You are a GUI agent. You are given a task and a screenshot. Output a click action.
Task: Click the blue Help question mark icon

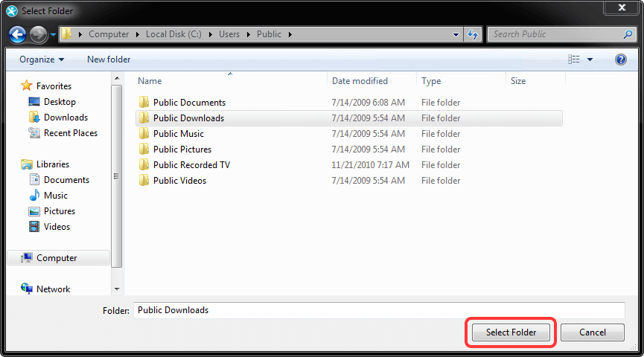[x=620, y=59]
